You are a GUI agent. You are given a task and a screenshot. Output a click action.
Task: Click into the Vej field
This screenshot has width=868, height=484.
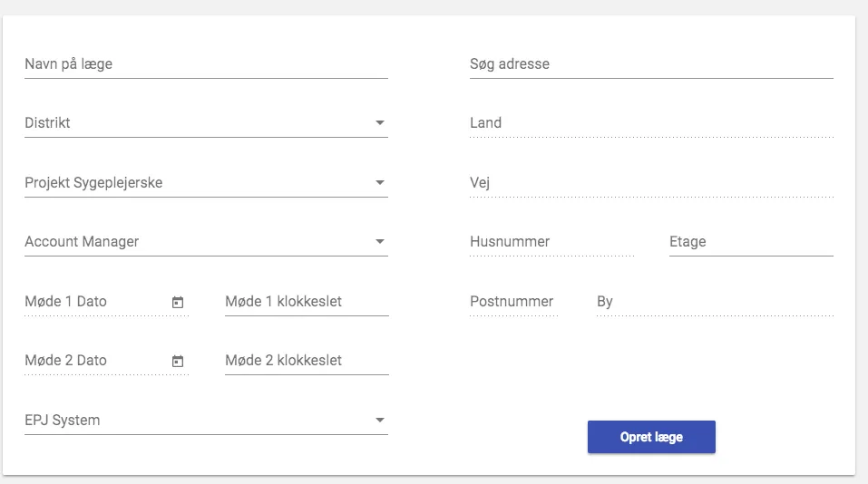(x=650, y=183)
